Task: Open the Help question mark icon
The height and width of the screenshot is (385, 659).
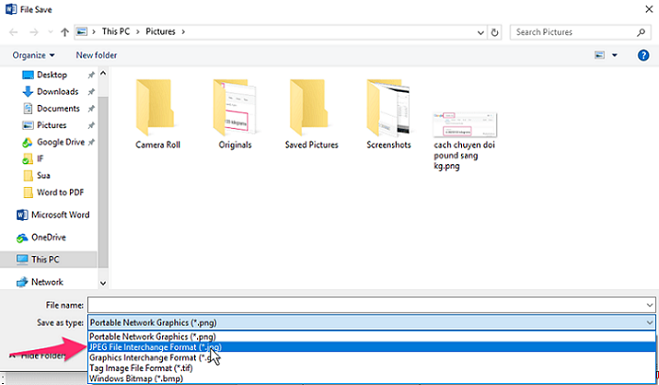Action: click(x=643, y=55)
